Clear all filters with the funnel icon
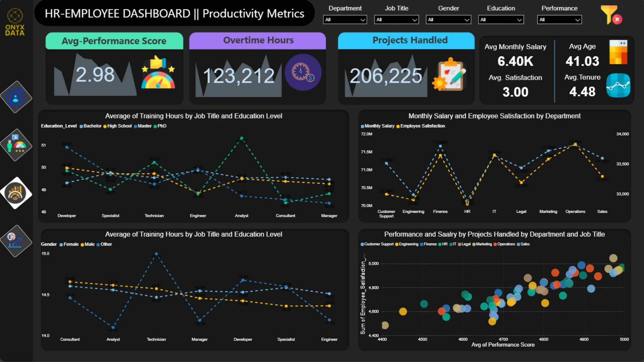This screenshot has width=644, height=362. tap(612, 15)
